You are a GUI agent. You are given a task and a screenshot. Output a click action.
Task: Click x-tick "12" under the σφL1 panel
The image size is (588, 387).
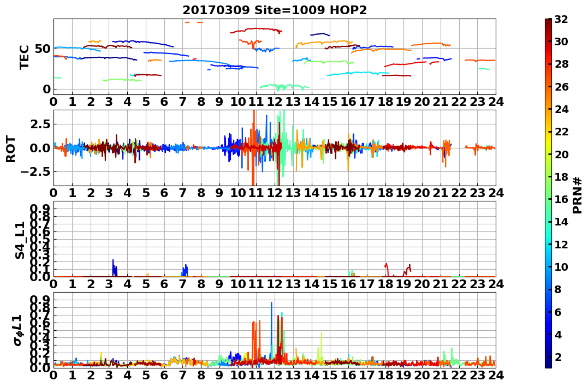coord(275,375)
